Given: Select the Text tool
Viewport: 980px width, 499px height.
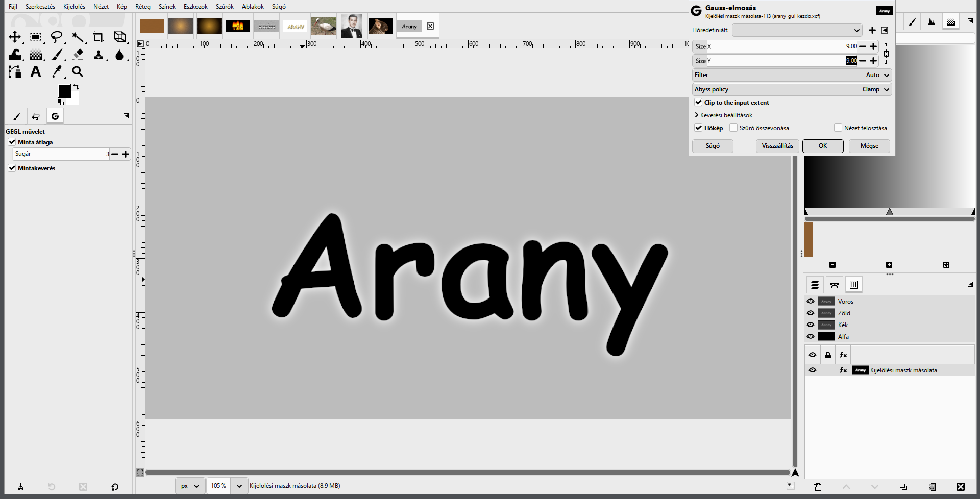Looking at the screenshot, I should (36, 72).
